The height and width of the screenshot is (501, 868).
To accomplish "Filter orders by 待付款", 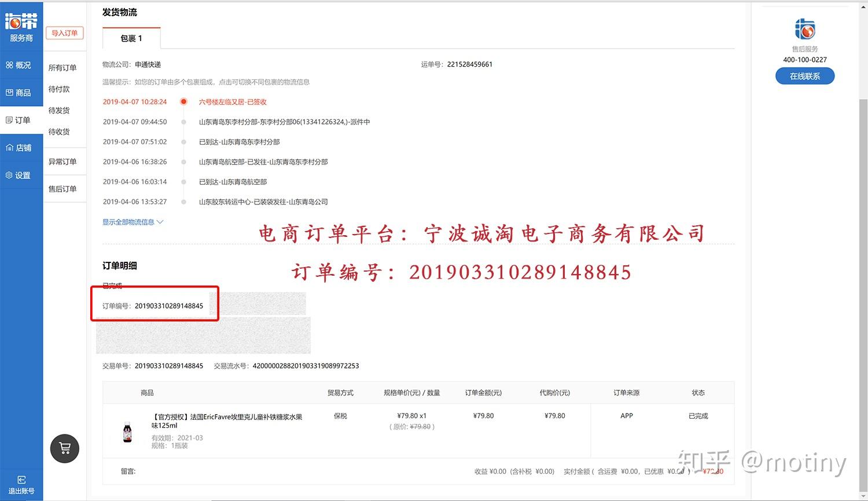I will tap(59, 89).
